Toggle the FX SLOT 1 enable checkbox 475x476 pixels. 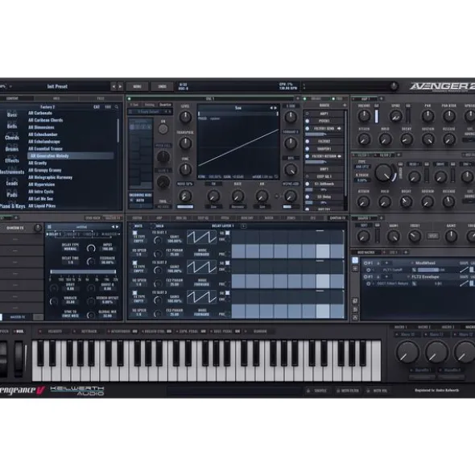[x=134, y=233]
